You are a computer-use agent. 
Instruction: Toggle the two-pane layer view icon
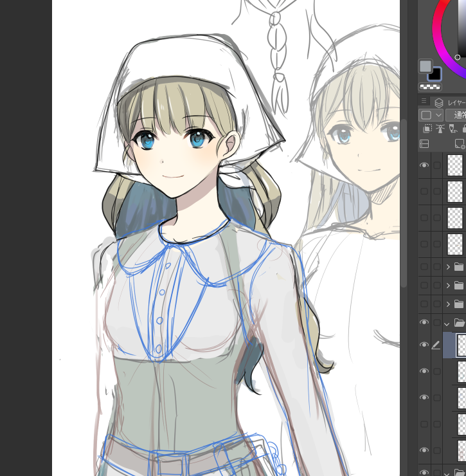coord(424,143)
